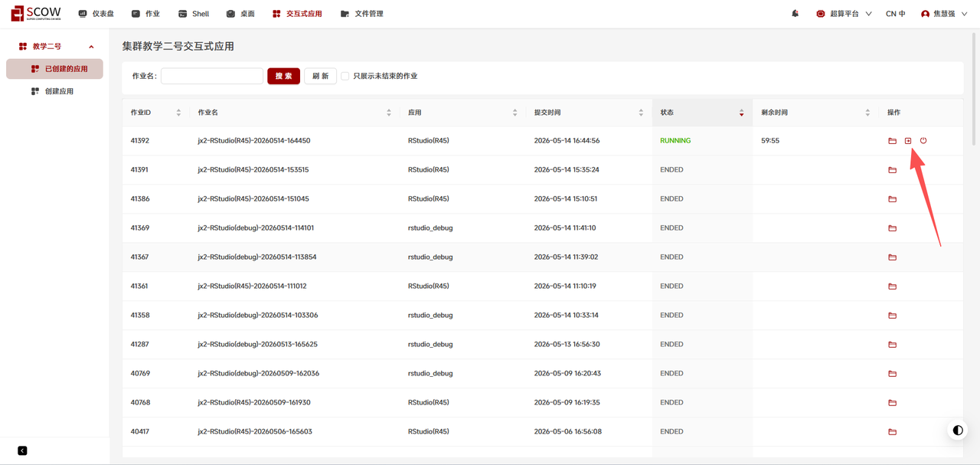Click job name jx2-RStudio(R45)-20260514-164450
The image size is (980, 465).
point(254,141)
